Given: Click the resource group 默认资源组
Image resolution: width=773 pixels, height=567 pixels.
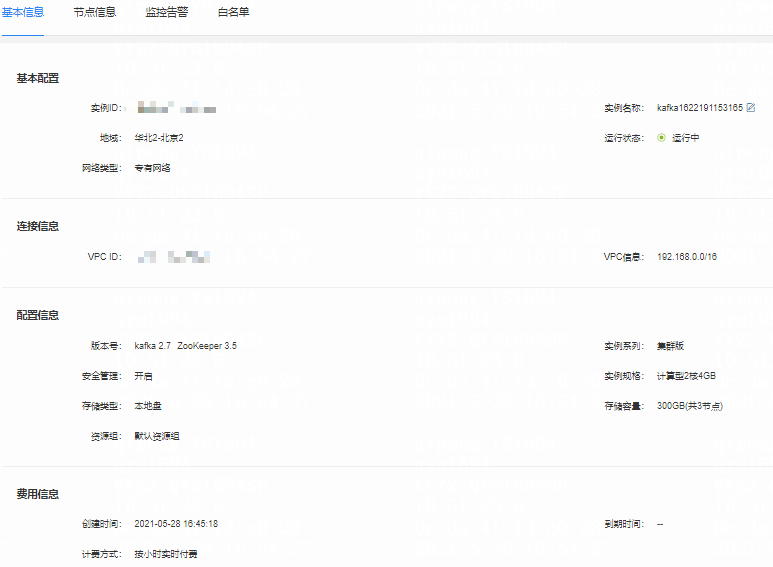Looking at the screenshot, I should (x=157, y=436).
